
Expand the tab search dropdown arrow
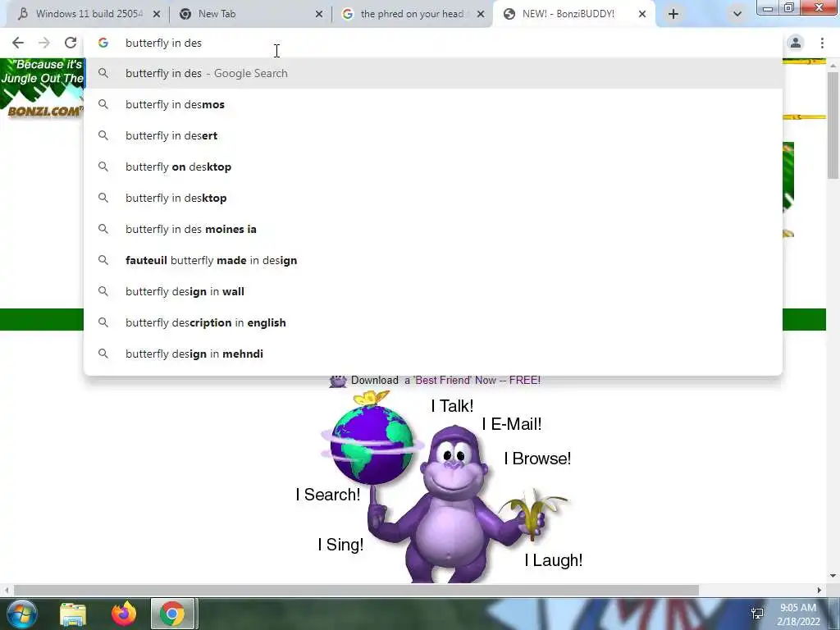pos(737,14)
